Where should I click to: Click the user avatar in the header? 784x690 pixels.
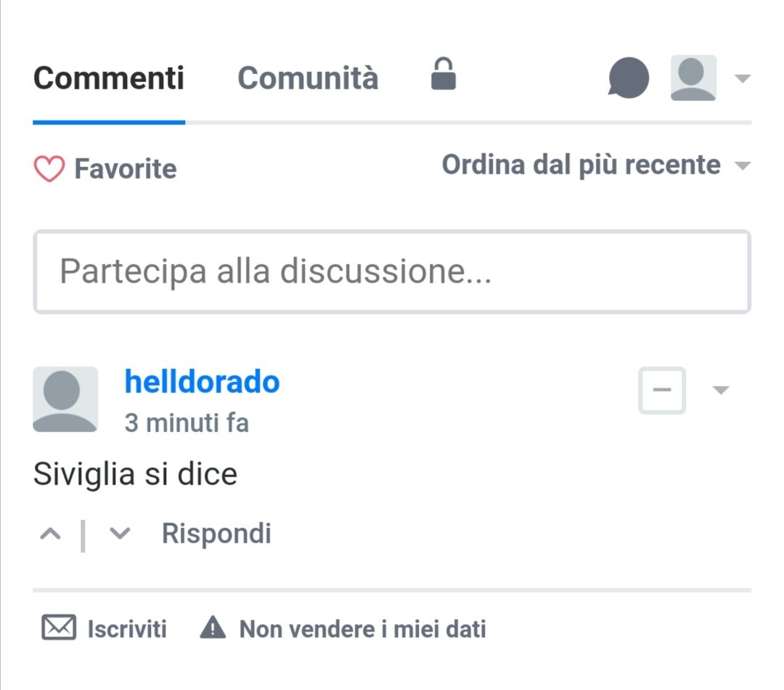tap(693, 78)
